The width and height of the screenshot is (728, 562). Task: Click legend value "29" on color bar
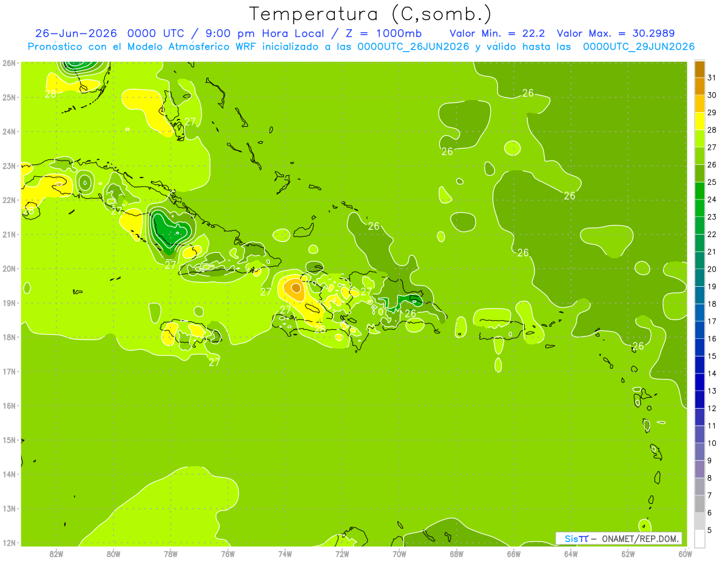click(712, 112)
